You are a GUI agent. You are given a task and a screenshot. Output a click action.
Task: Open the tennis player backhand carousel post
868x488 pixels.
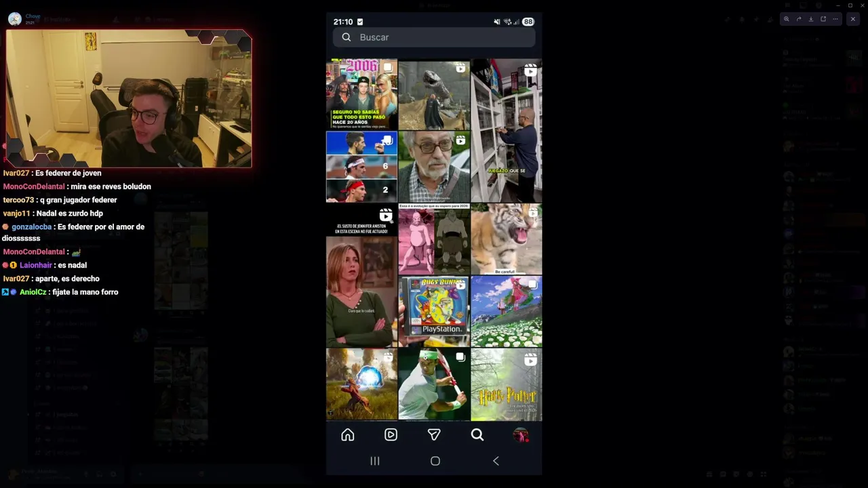pos(434,384)
